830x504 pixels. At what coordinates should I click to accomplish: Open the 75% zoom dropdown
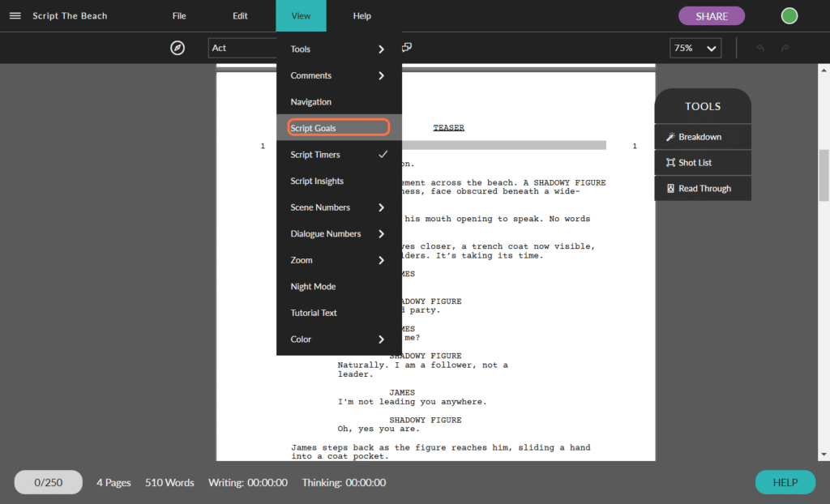pos(695,49)
